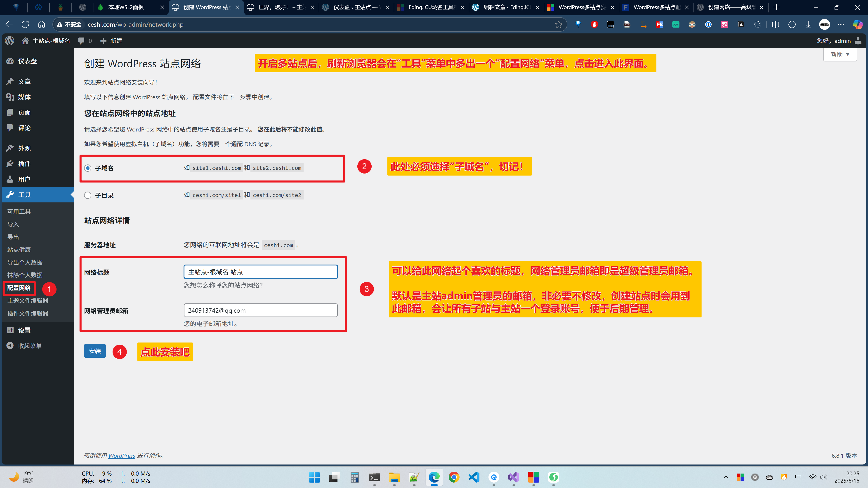Open the 工具 tools menu
The width and height of the screenshot is (868, 488).
pos(38,195)
